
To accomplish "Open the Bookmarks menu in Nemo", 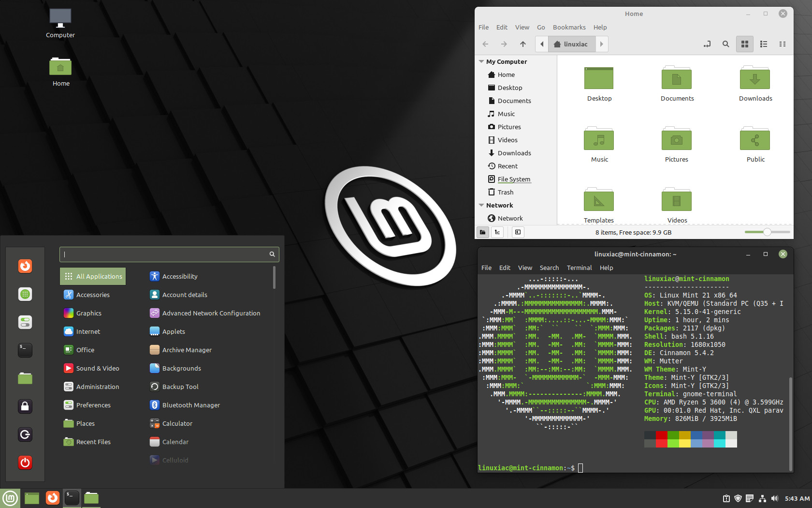I will point(569,27).
